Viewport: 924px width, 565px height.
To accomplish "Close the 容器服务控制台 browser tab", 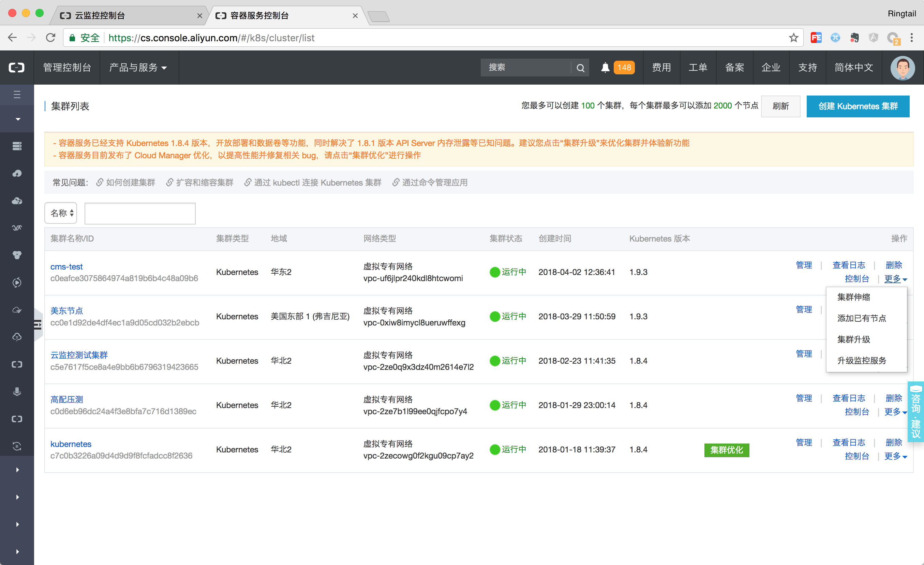I will tap(355, 16).
